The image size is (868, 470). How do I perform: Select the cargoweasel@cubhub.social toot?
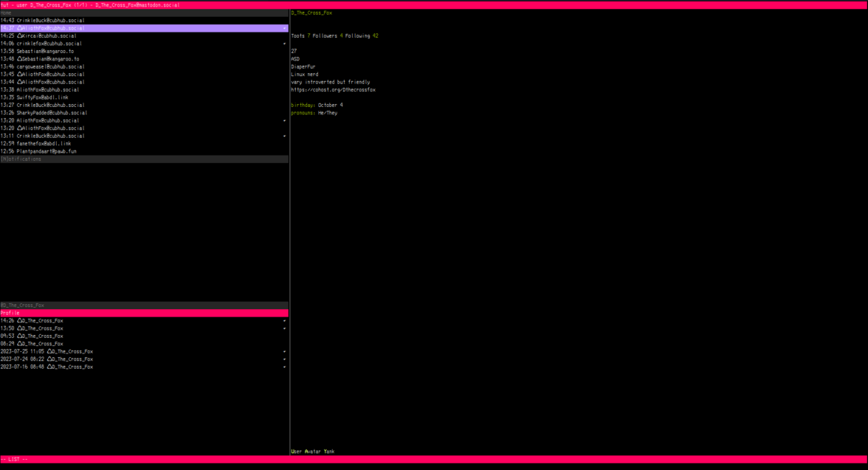coord(144,67)
